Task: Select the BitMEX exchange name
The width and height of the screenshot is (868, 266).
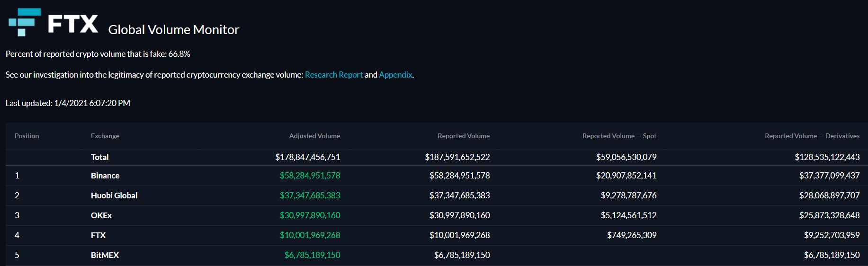Action: [105, 255]
